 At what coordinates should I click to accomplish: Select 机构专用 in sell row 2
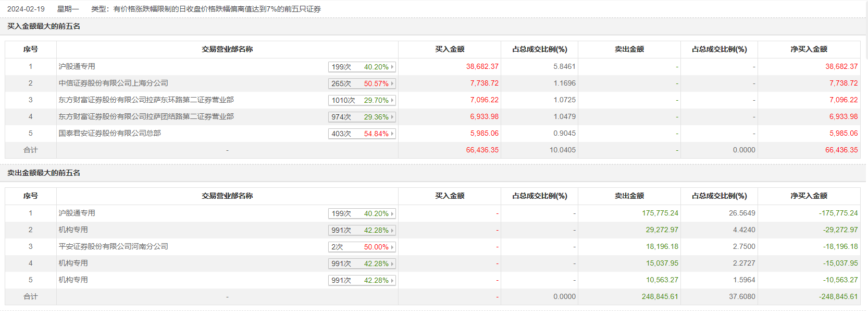(x=73, y=230)
